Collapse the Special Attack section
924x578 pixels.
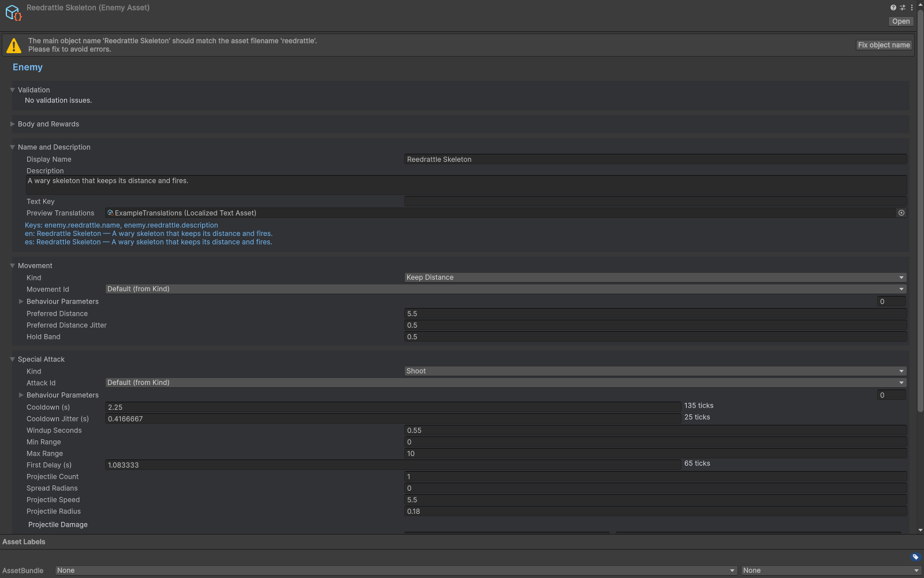coord(12,360)
